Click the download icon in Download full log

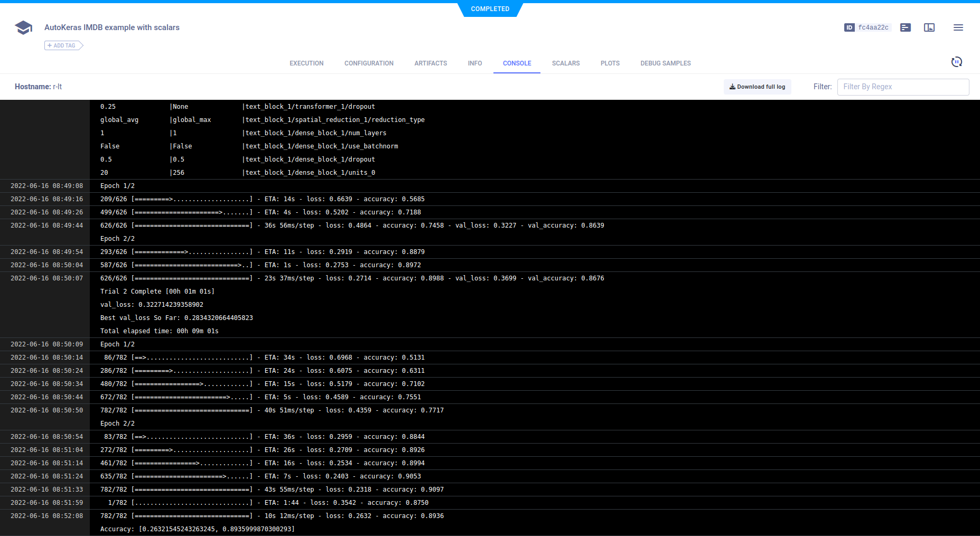pyautogui.click(x=732, y=87)
